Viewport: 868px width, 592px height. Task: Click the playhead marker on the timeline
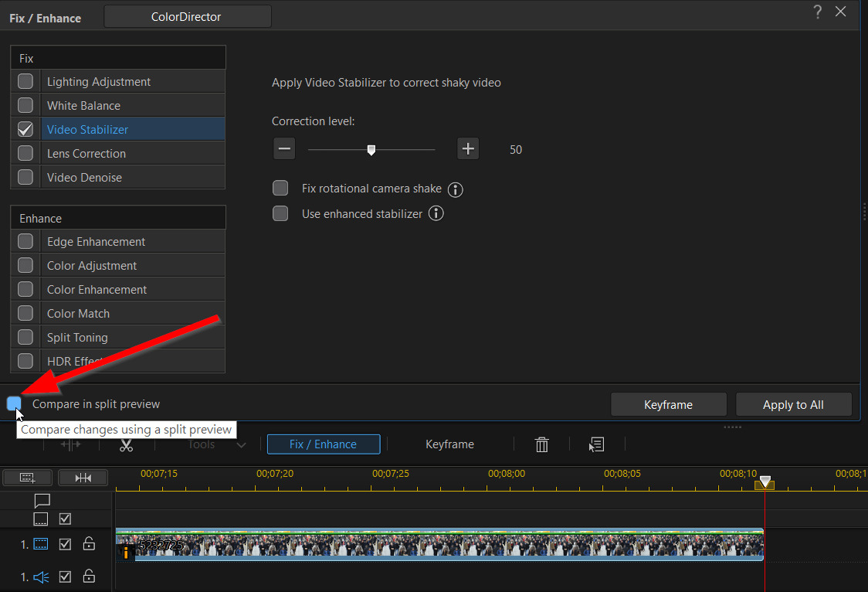pyautogui.click(x=765, y=482)
